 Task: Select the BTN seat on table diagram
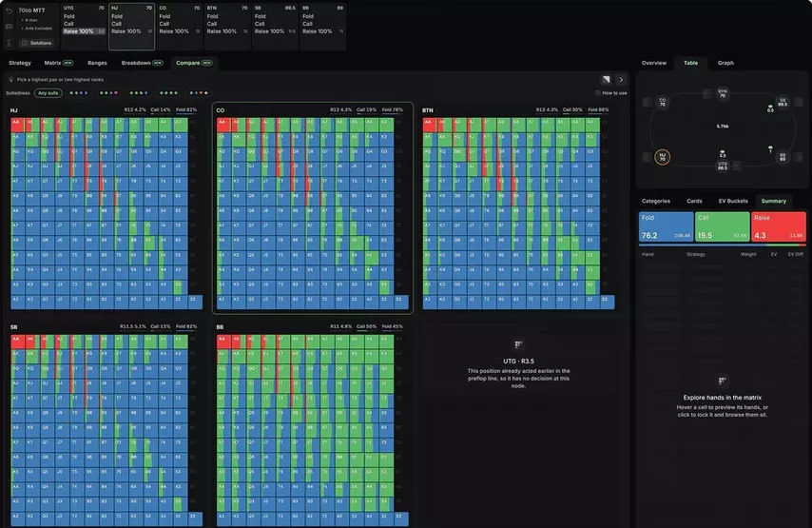coord(723,93)
